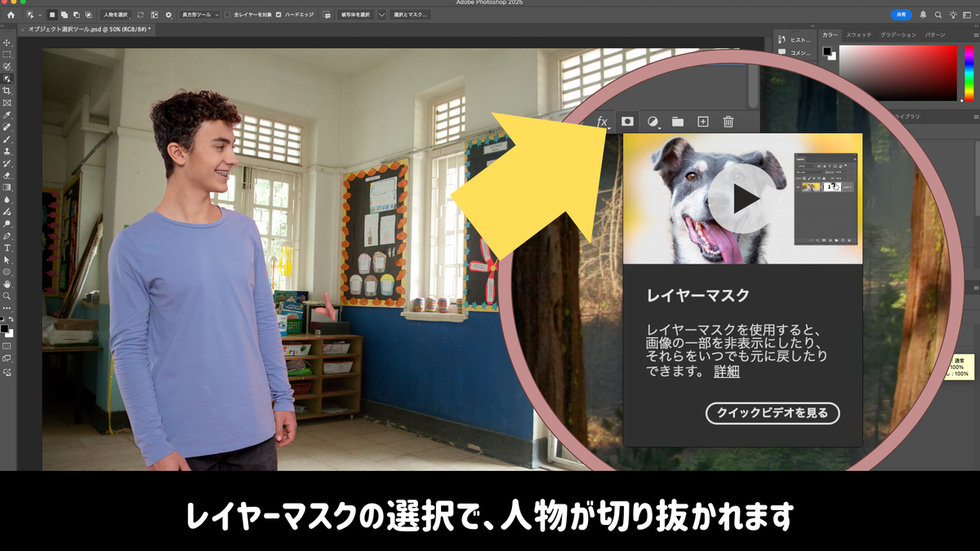
Task: Select the Blur tool
Action: (x=7, y=199)
